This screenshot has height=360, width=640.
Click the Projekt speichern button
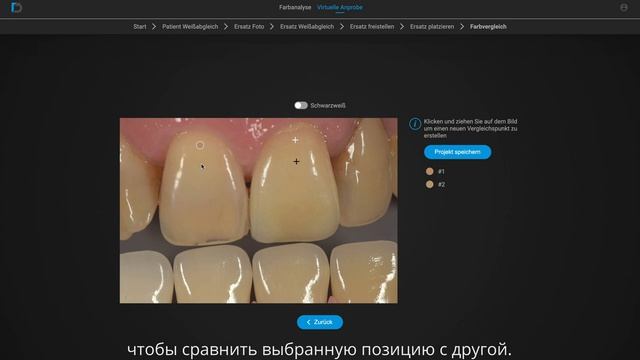[x=457, y=152]
